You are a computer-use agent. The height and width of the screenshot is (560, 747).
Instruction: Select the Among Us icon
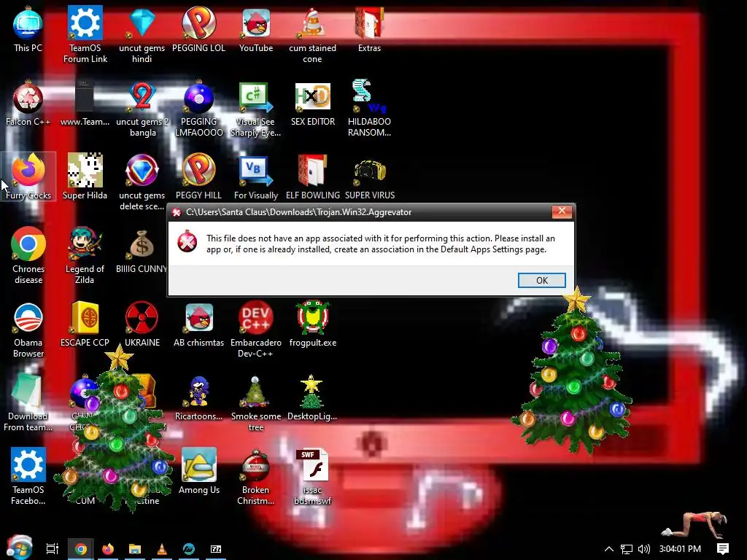(x=198, y=472)
